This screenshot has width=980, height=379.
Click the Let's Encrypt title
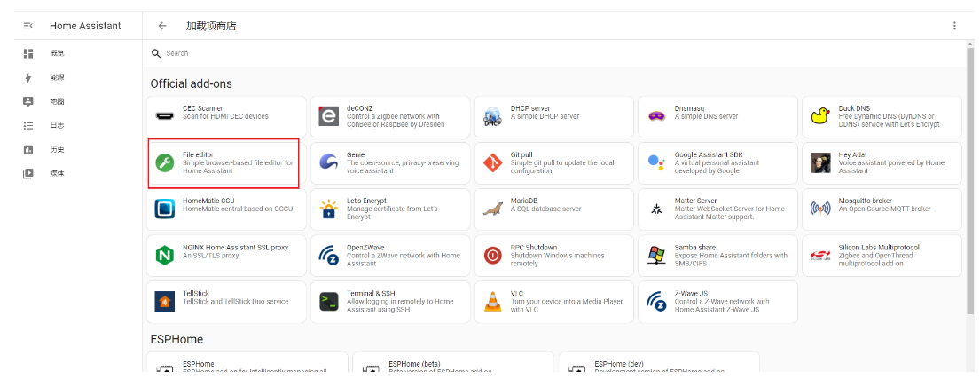(369, 201)
